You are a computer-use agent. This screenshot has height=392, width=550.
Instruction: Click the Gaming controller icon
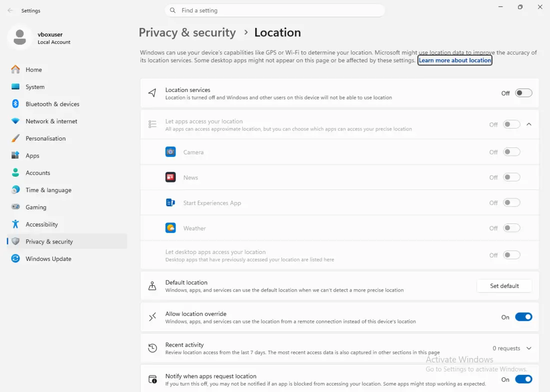click(15, 207)
